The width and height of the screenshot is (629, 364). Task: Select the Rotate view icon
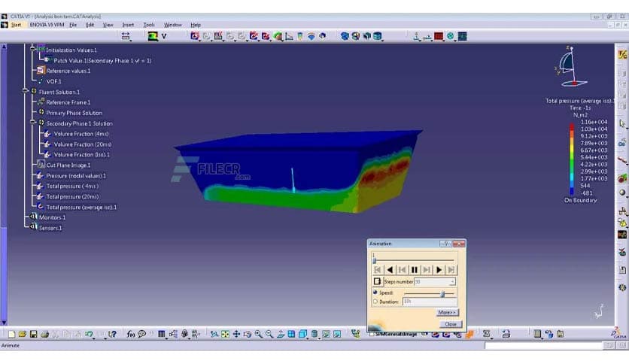click(x=248, y=334)
